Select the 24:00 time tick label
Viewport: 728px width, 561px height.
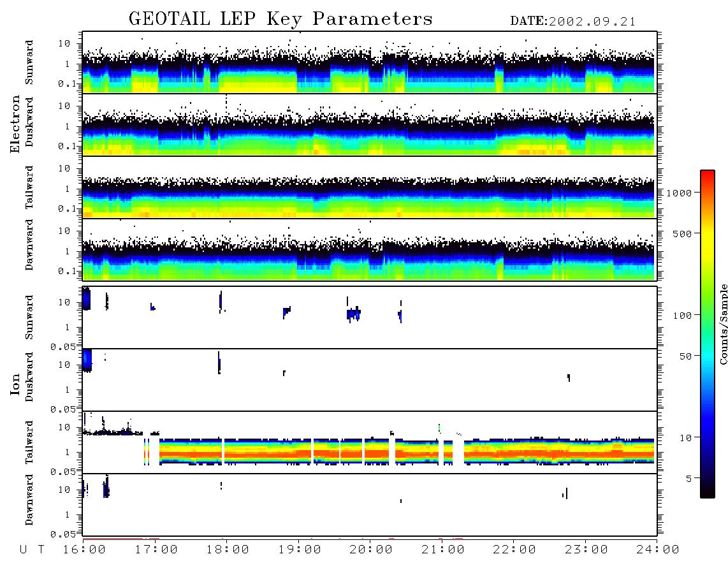[658, 550]
